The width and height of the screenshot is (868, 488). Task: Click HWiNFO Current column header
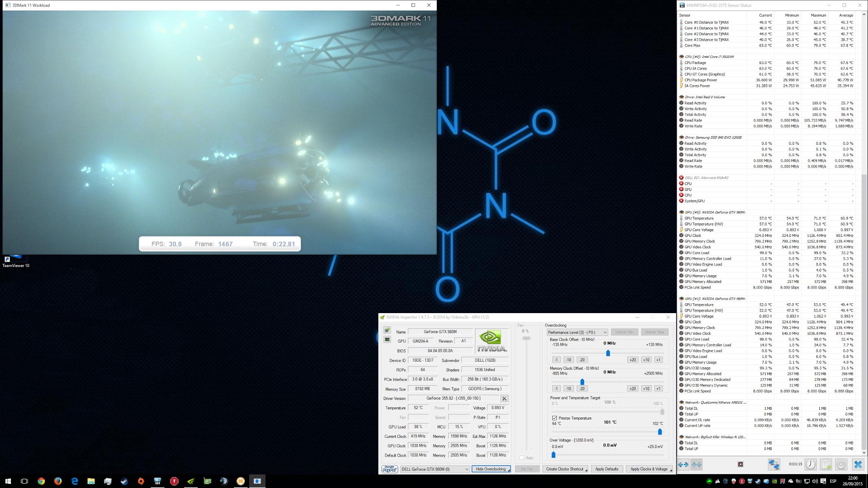coord(760,15)
